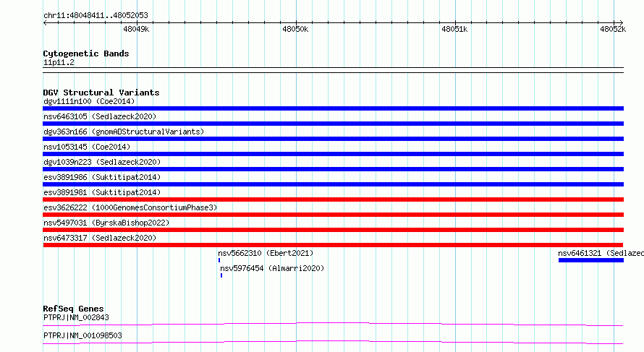Click blue bar under dgv1111n100
The image size is (644, 352).
333,108
